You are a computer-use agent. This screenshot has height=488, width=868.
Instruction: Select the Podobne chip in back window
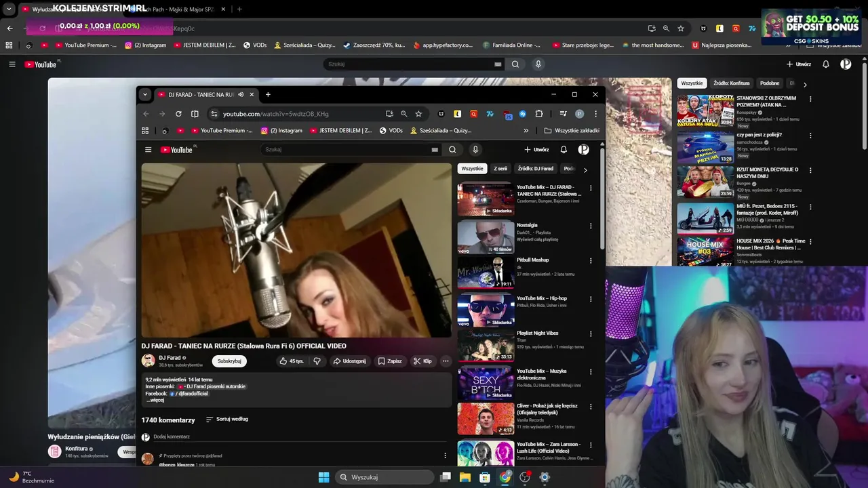770,83
